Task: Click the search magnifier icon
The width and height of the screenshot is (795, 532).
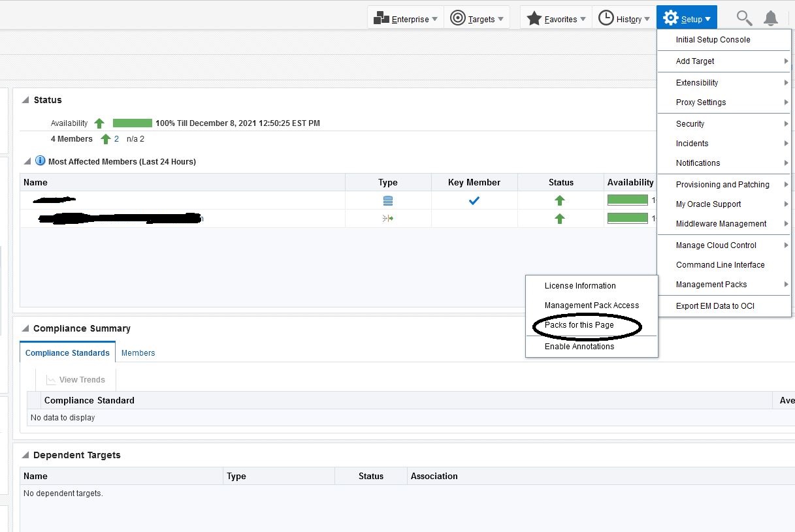Action: [x=744, y=18]
